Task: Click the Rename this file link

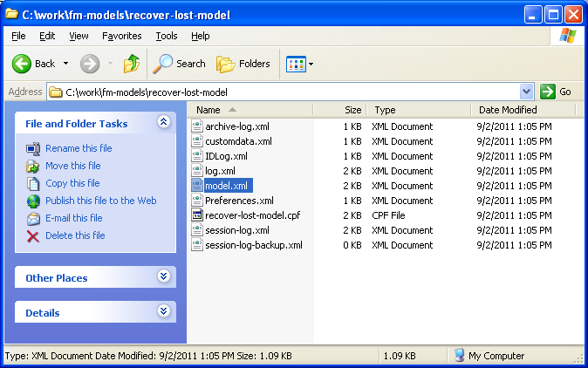Action: pyautogui.click(x=79, y=148)
